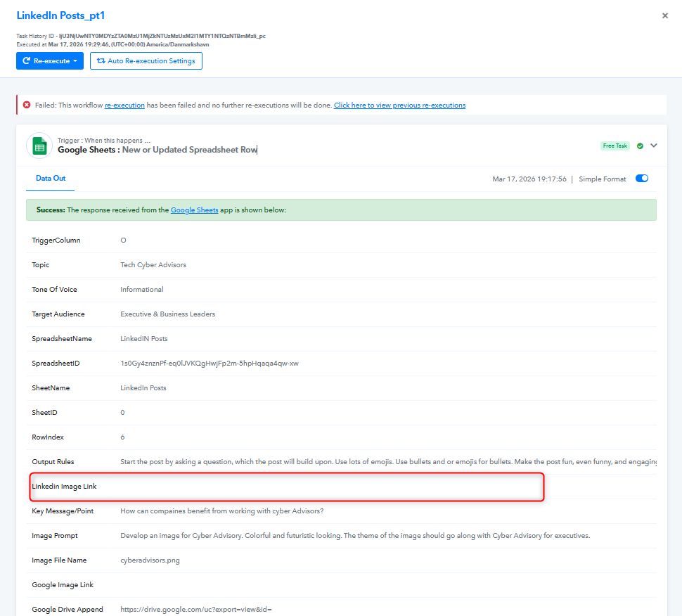Open the re-execution link in failure message

[124, 105]
